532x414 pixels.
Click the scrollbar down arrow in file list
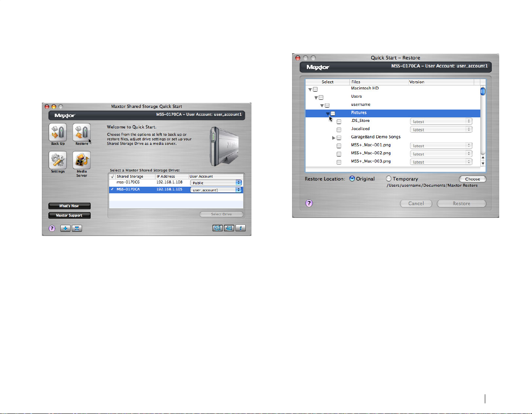(x=483, y=163)
